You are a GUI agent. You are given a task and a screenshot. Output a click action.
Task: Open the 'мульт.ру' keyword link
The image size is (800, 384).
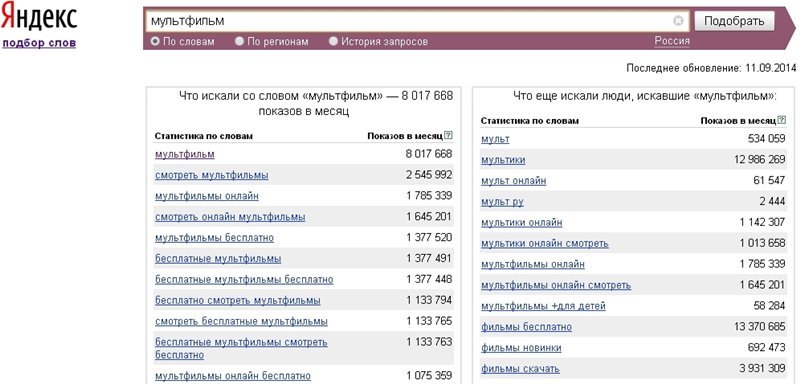tap(502, 202)
